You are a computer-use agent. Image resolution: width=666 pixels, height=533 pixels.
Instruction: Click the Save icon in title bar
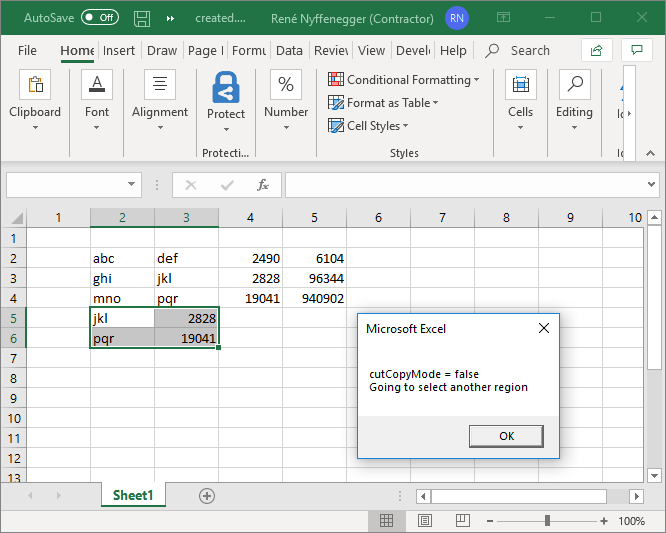142,18
